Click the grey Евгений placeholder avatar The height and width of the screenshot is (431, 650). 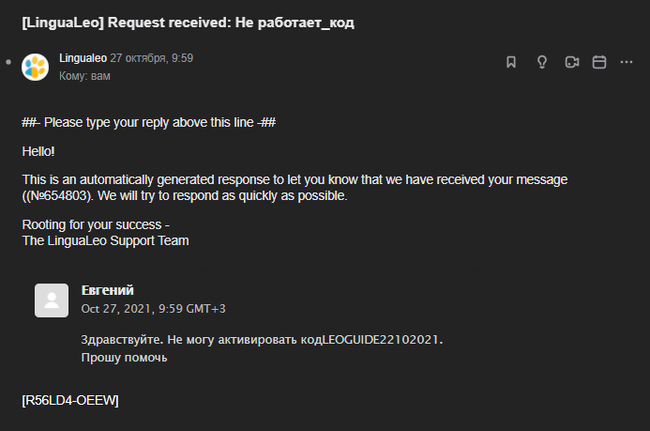click(x=51, y=300)
